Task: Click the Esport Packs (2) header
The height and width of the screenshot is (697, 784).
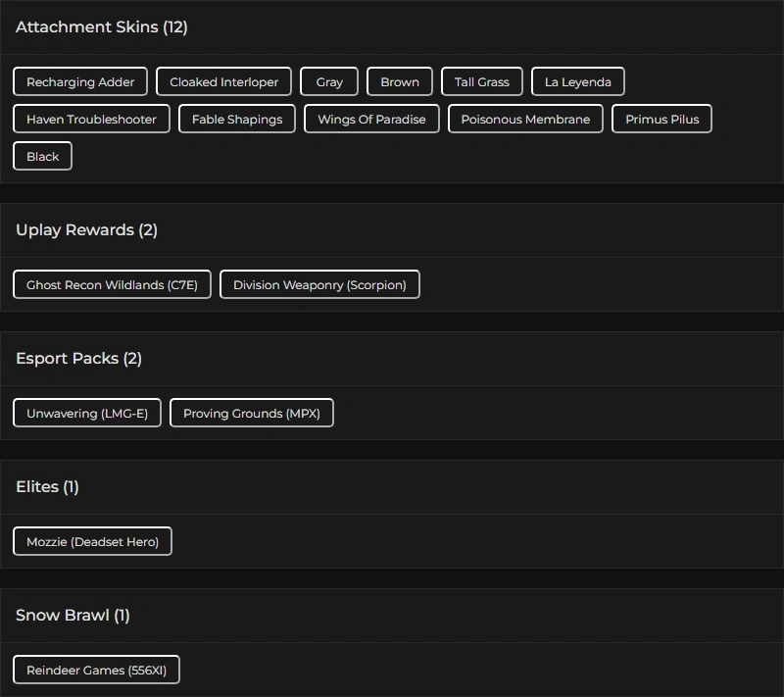Action: (78, 359)
